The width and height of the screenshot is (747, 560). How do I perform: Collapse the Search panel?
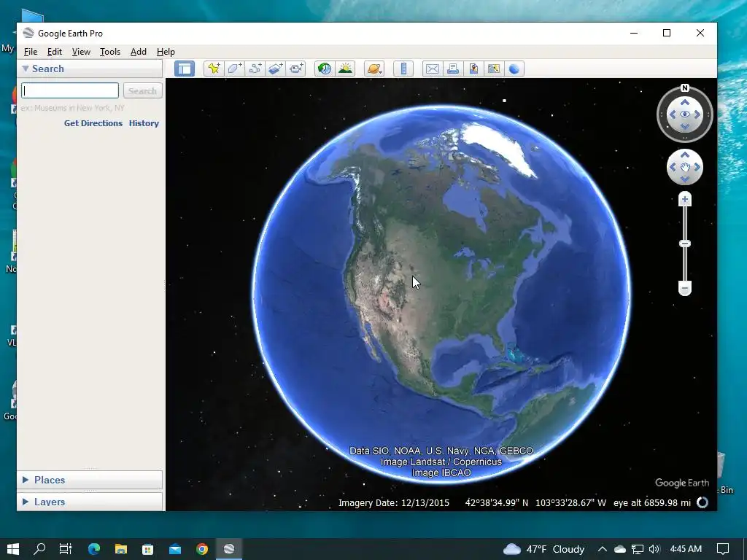[x=26, y=69]
